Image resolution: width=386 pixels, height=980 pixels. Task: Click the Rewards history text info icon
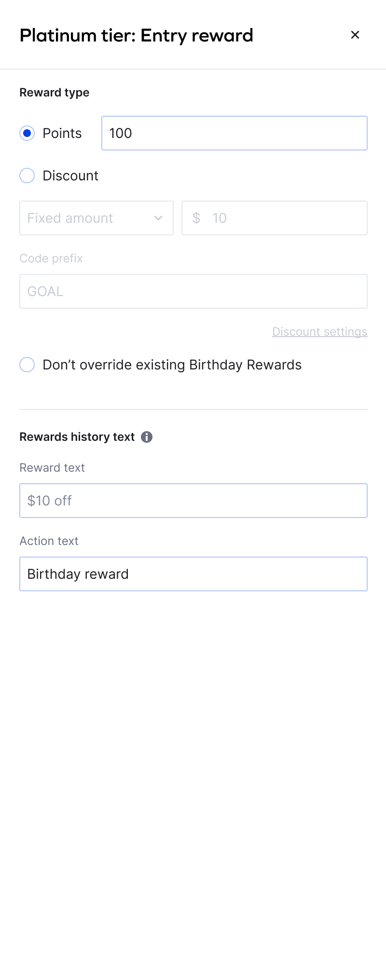tap(147, 437)
